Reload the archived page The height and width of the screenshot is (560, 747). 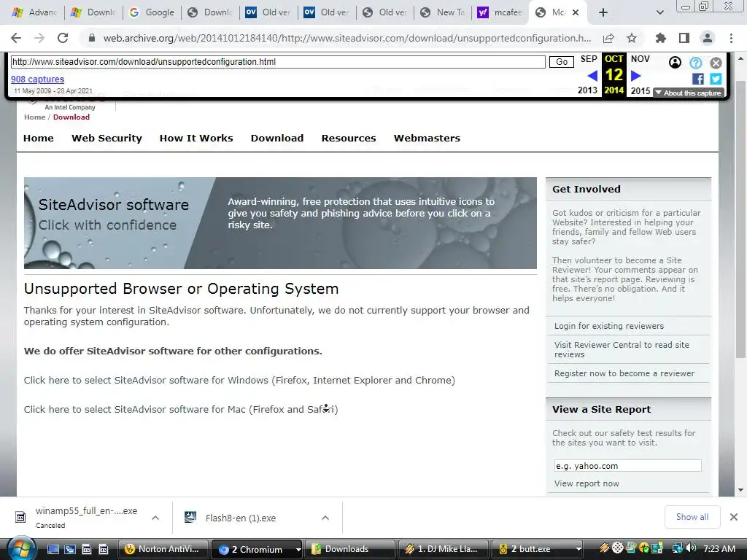tap(63, 38)
